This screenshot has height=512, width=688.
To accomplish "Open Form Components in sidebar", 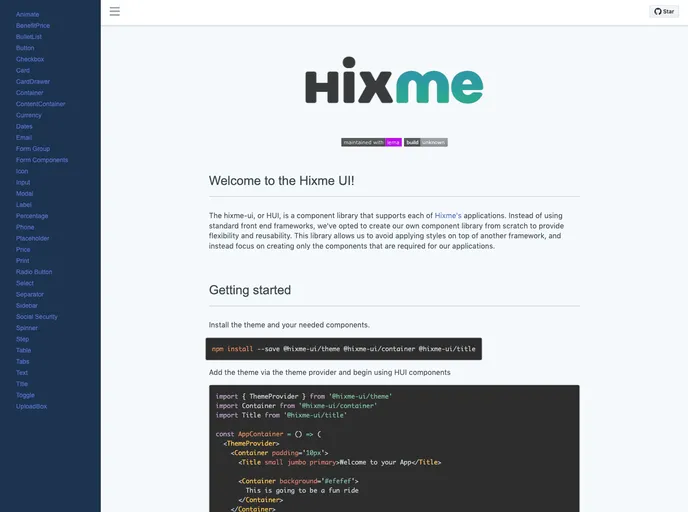I will [42, 160].
